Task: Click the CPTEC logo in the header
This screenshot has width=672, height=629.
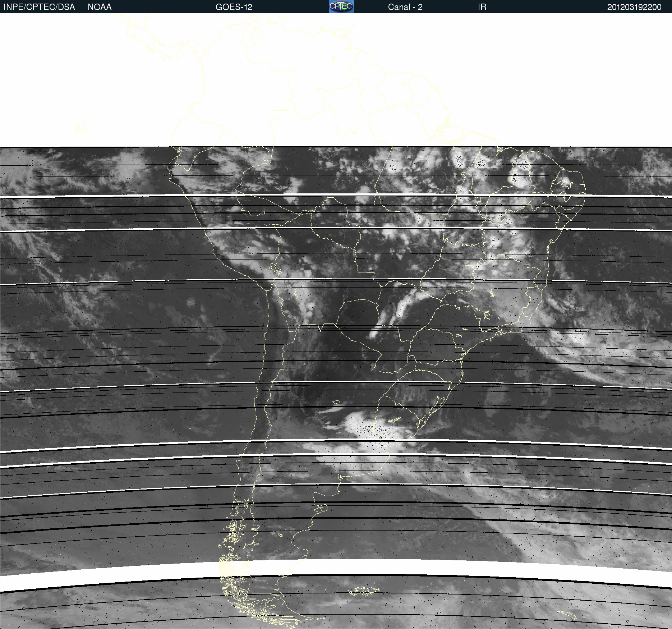Action: (341, 6)
